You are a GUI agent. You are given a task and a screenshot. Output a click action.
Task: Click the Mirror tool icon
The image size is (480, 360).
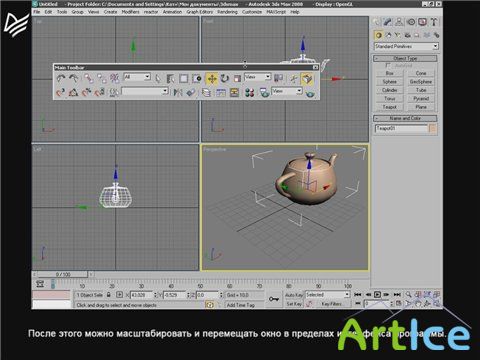(178, 92)
